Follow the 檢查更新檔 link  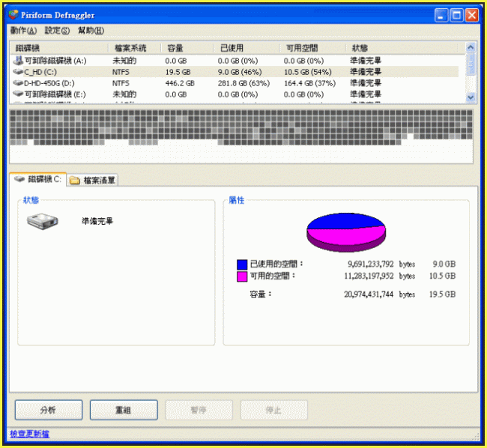click(30, 434)
